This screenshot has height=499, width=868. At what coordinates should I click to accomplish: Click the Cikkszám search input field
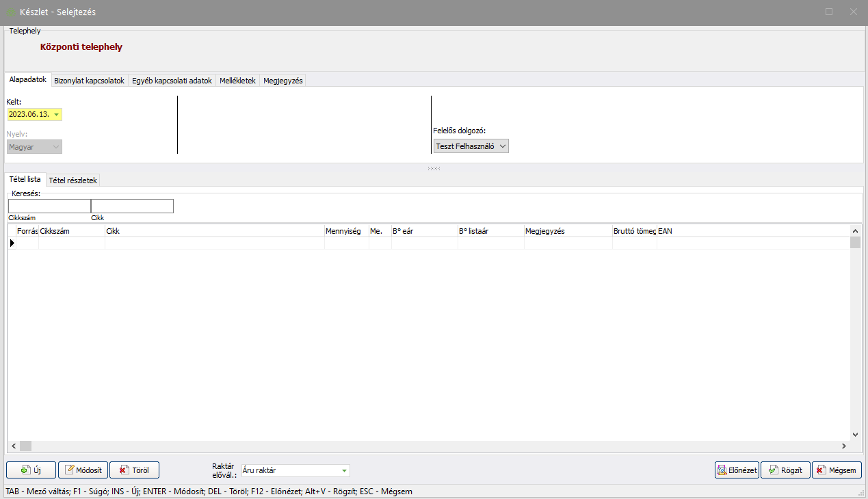pyautogui.click(x=49, y=206)
